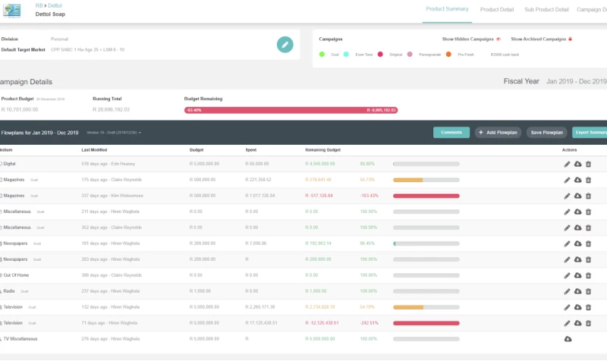Open the flowplan version Draft dropdown
This screenshot has height=364, width=607.
113,133
